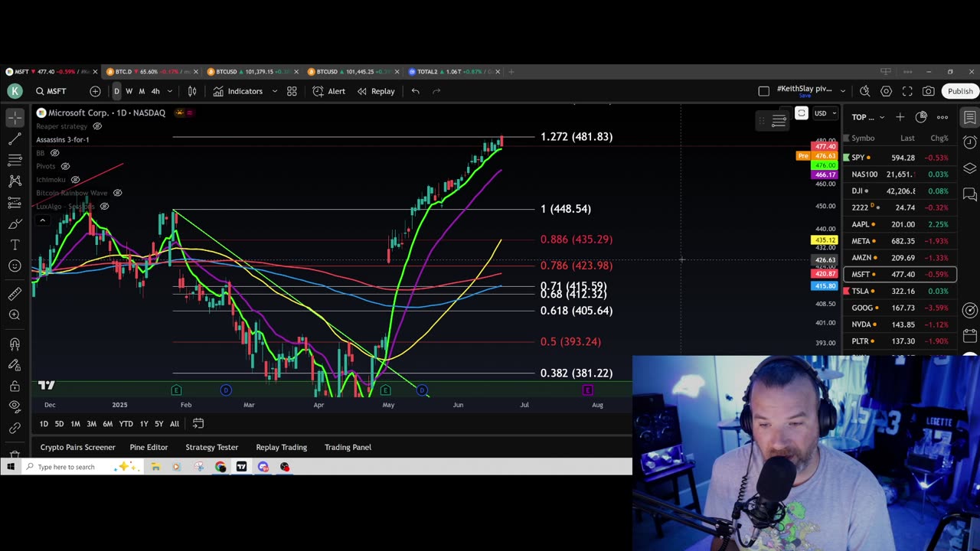Click the MSFT symbol search field
Image resolution: width=980 pixels, height=551 pixels.
(x=56, y=91)
